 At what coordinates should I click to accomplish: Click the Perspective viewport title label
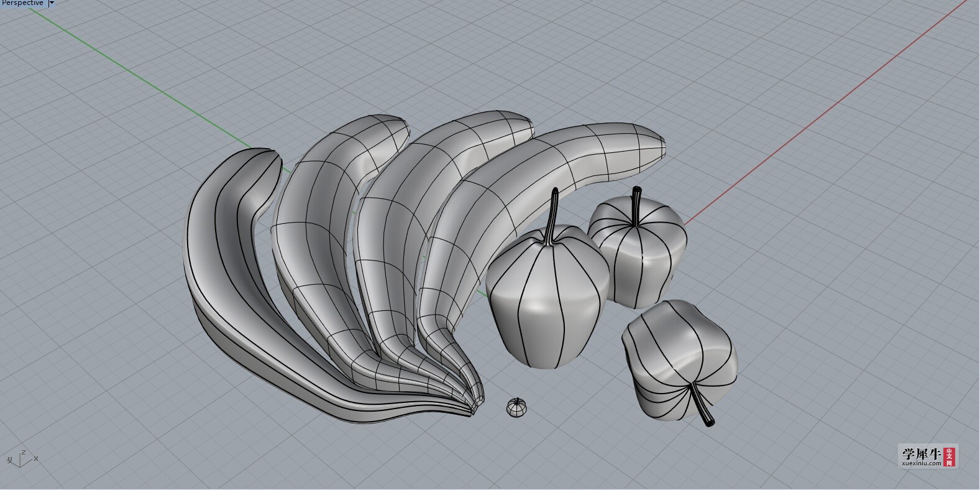pyautogui.click(x=23, y=3)
